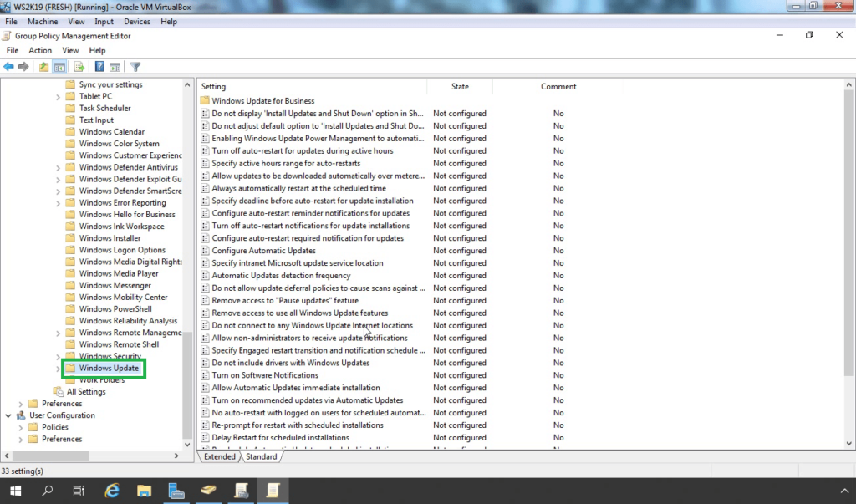
Task: Open the VirtualBox Machine menu
Action: click(43, 21)
